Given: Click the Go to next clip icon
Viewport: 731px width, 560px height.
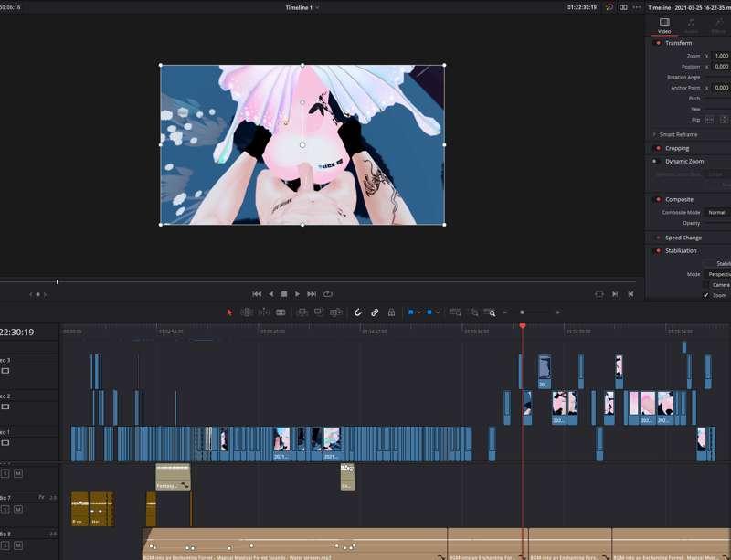Looking at the screenshot, I should [615, 294].
